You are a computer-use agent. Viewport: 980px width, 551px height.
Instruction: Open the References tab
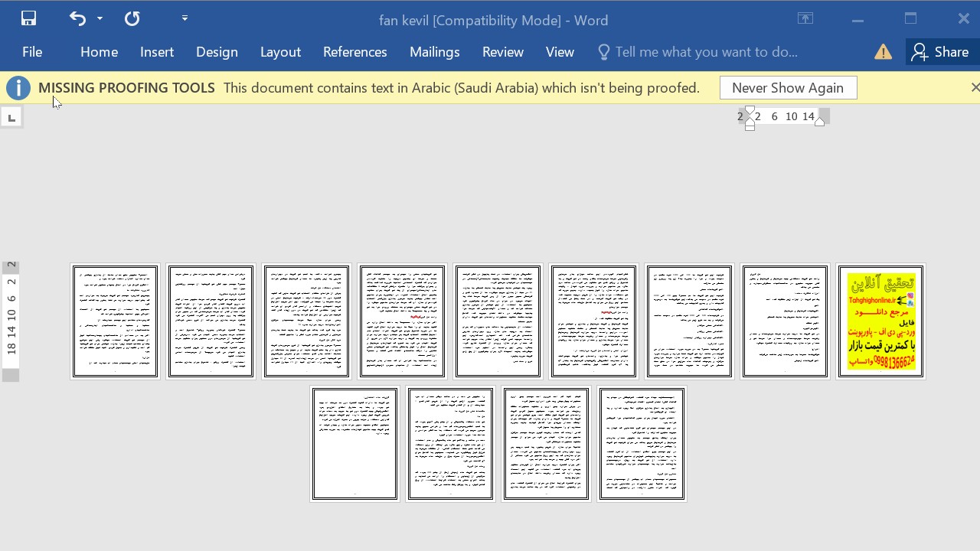(354, 52)
